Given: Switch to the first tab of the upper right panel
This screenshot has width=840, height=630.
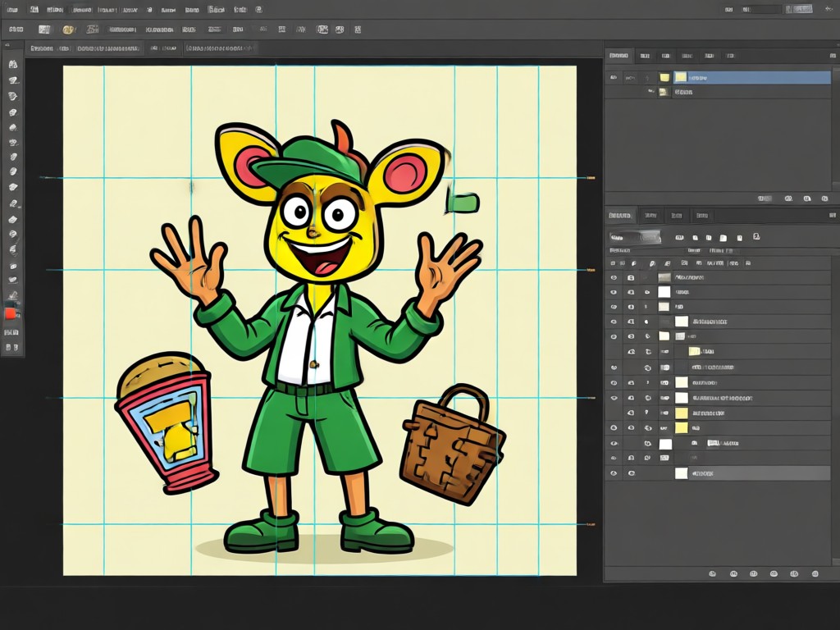Looking at the screenshot, I should pos(619,55).
